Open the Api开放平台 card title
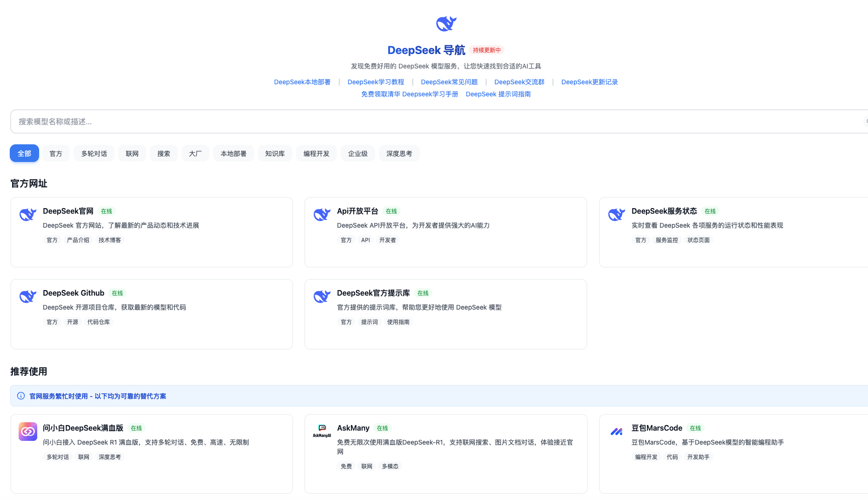This screenshot has width=868, height=500. tap(357, 211)
